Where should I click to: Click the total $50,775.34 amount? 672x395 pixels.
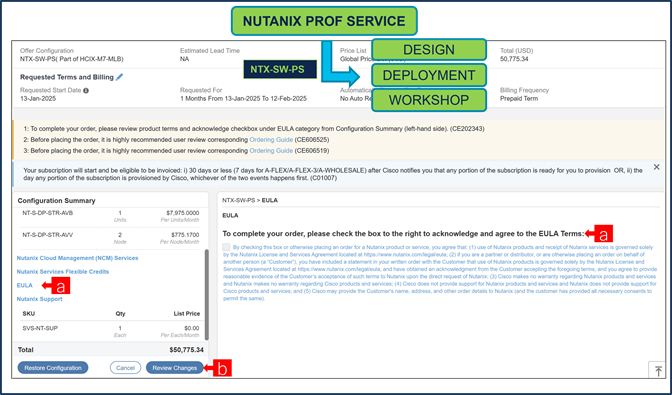tap(186, 350)
